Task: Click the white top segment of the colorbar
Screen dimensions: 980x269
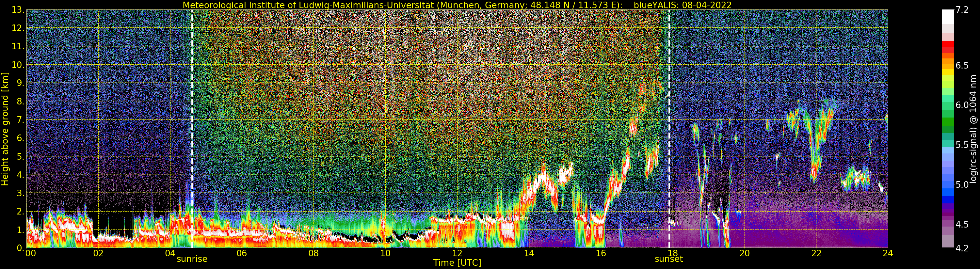Action: pyautogui.click(x=948, y=17)
